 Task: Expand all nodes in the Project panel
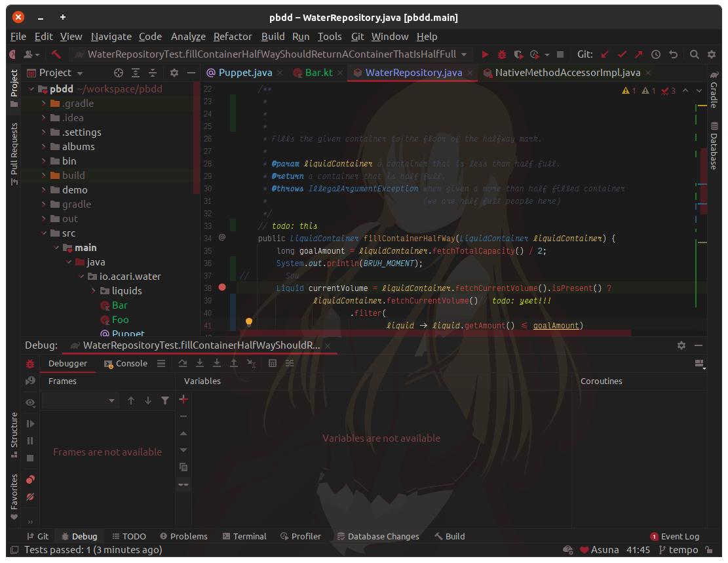pos(136,73)
